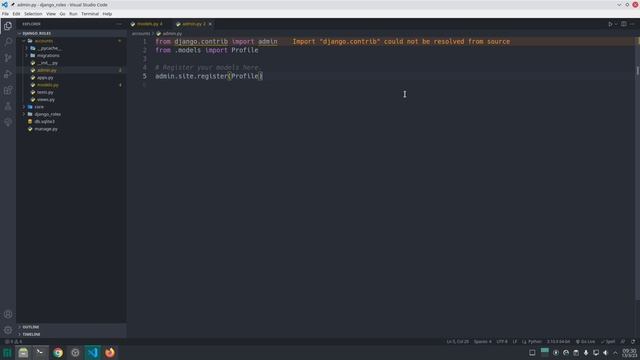Show hidden system tray icons arrow
640x360 pixels.
coord(616,353)
